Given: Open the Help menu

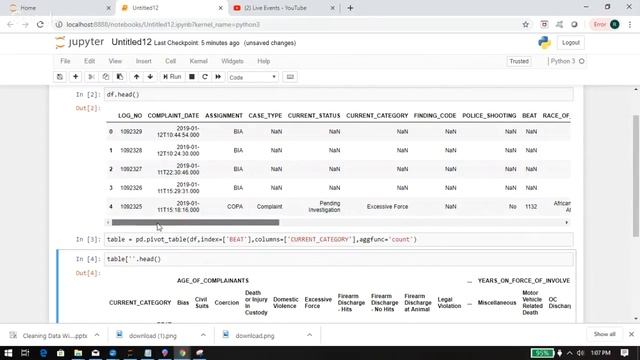Looking at the screenshot, I should tap(264, 61).
